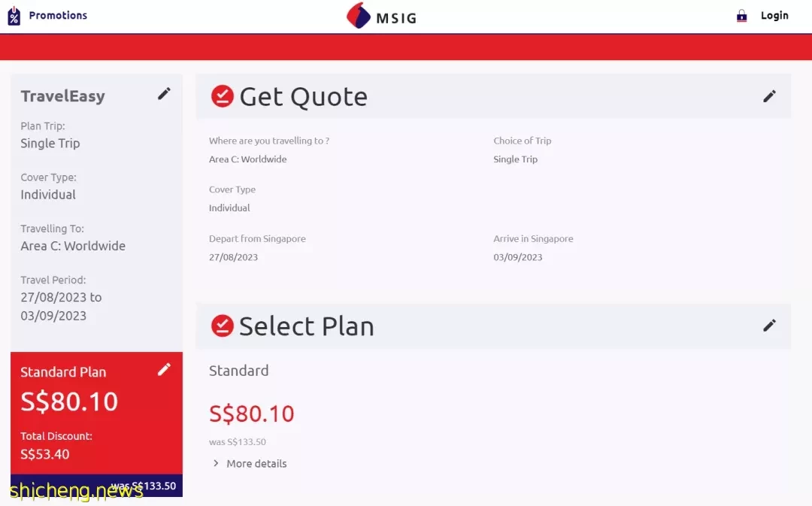Click the lock icon beside Login
Image resolution: width=812 pixels, height=506 pixels.
click(x=741, y=16)
